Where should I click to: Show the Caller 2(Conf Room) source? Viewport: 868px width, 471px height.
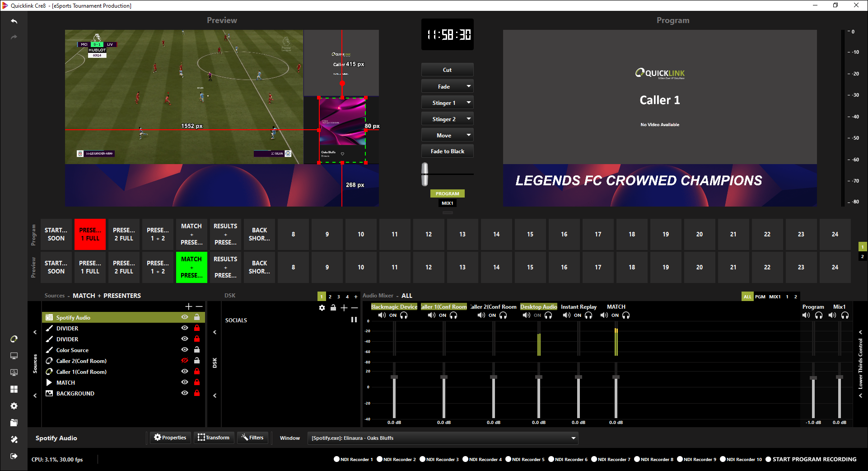click(184, 361)
